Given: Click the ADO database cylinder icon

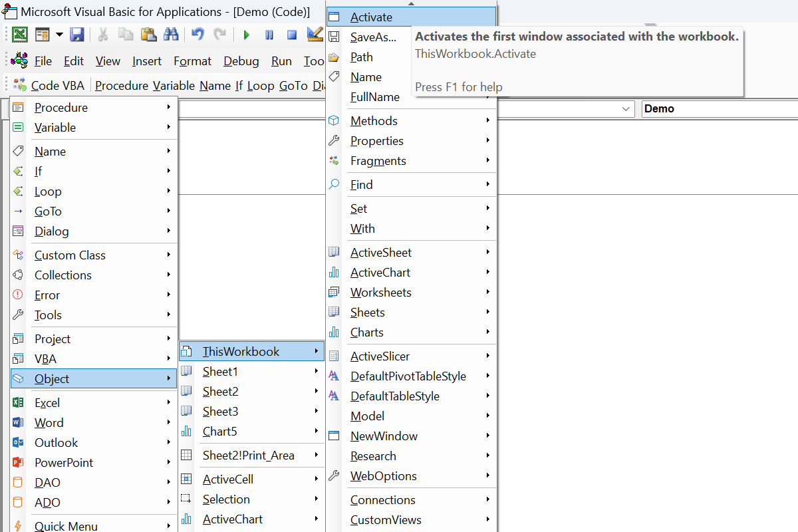Looking at the screenshot, I should 19,502.
